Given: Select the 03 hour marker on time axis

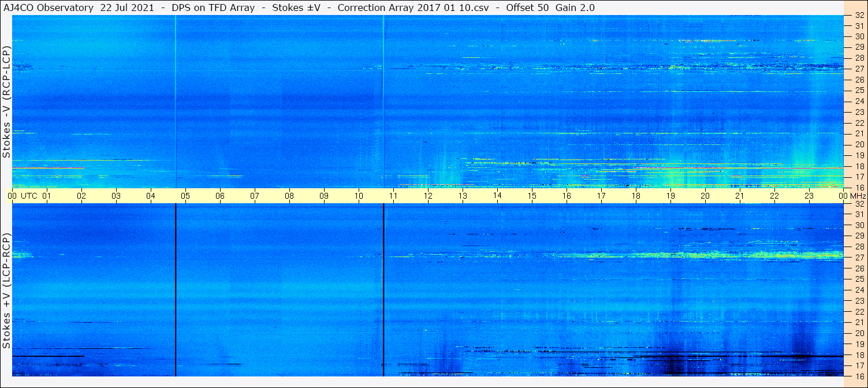Looking at the screenshot, I should pos(116,196).
